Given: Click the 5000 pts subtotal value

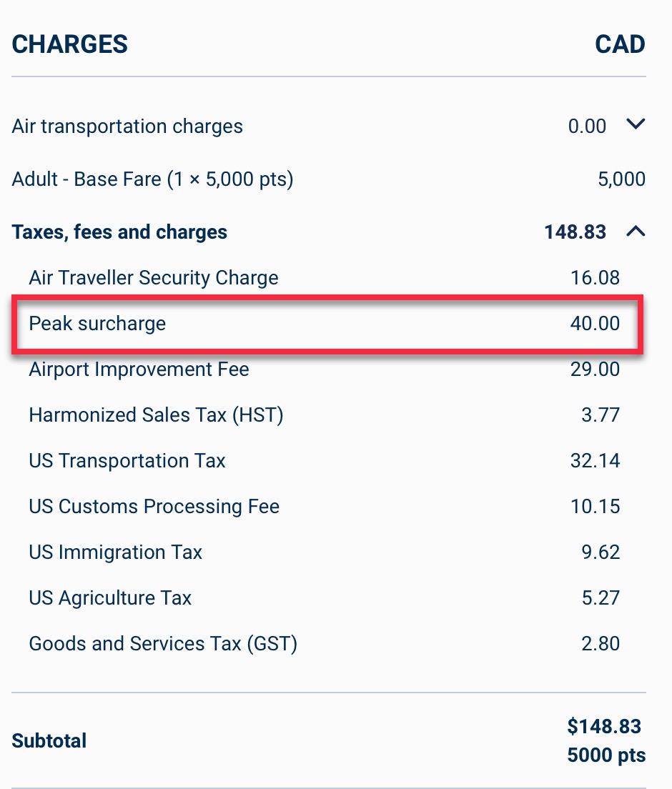Looking at the screenshot, I should (606, 755).
